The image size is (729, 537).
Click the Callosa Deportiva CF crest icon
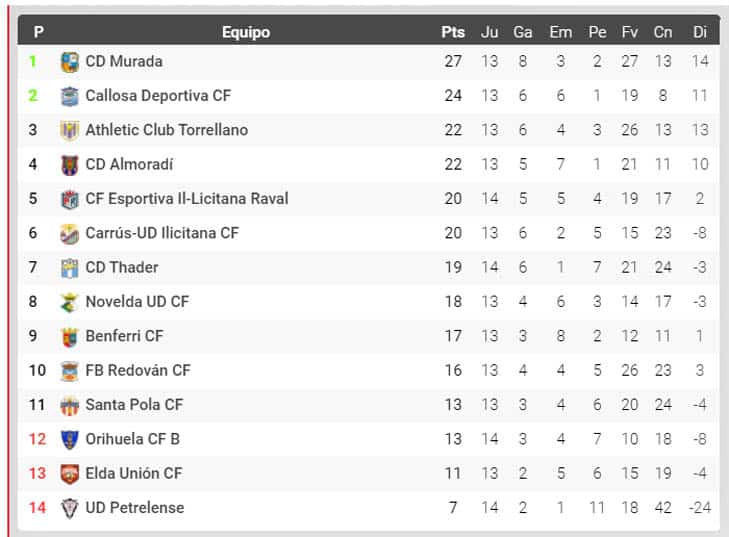coord(70,96)
